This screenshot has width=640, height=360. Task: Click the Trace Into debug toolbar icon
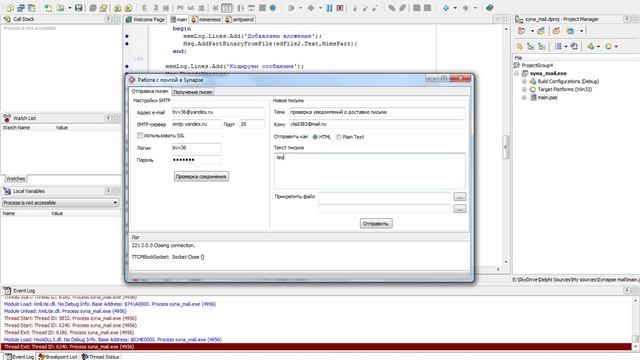click(354, 8)
